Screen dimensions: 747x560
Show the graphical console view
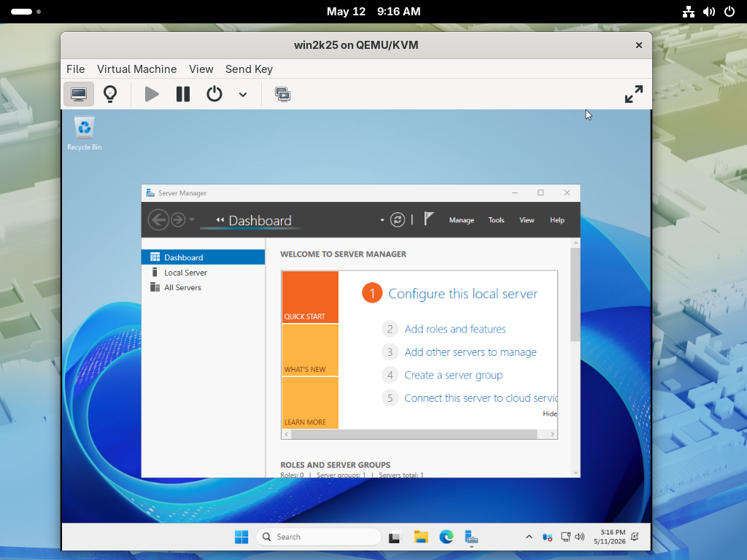(79, 94)
